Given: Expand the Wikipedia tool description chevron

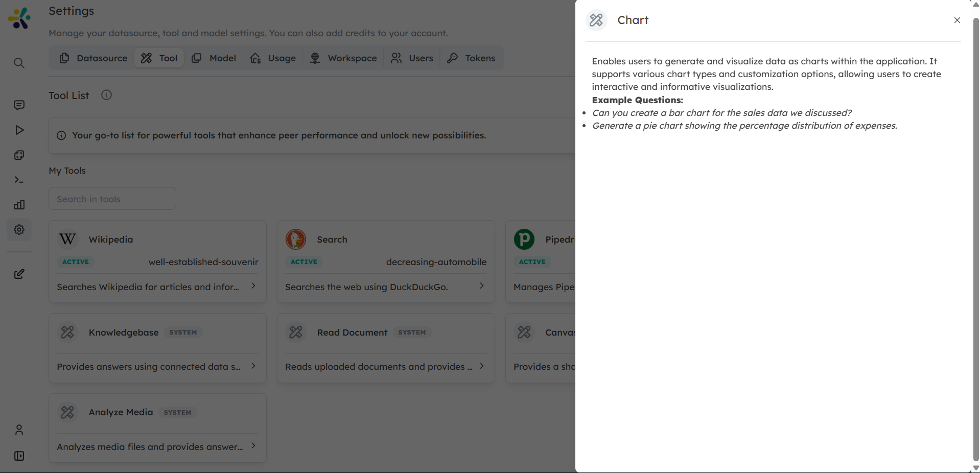Looking at the screenshot, I should click(x=253, y=286).
